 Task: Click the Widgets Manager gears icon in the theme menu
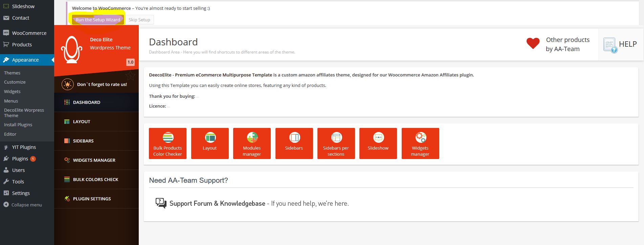[67, 160]
